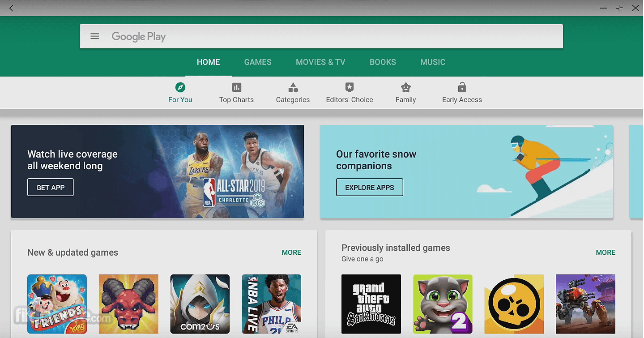Click the 'Watch live coverage all weekend long' text
The image size is (644, 338).
(x=73, y=160)
